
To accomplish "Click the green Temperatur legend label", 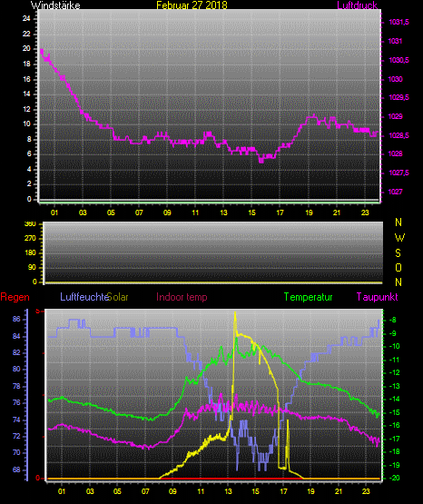I will [x=308, y=297].
